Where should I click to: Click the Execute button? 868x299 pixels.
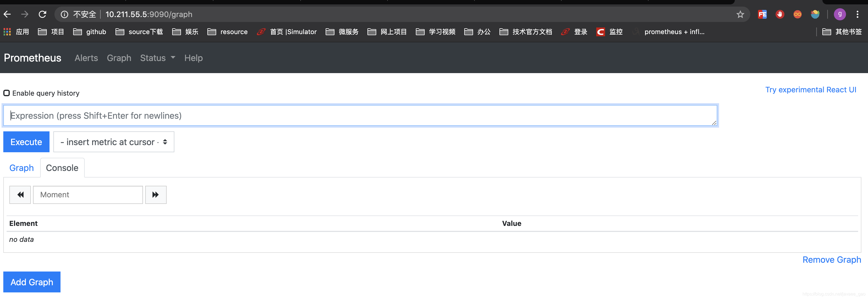point(26,142)
